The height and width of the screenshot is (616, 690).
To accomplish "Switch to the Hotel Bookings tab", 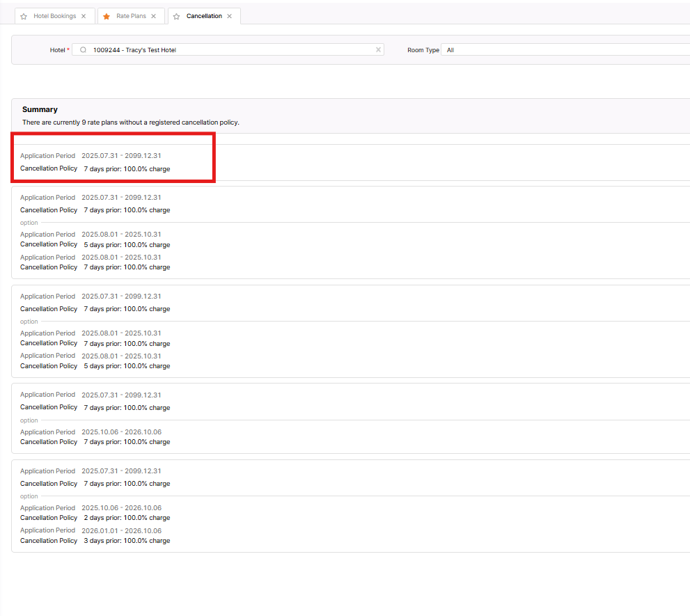I will point(54,16).
